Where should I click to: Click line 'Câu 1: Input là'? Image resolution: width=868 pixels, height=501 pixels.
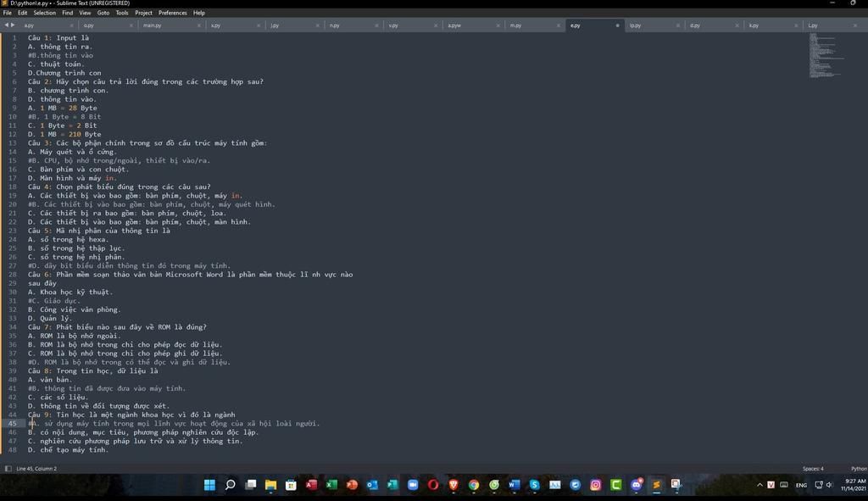pyautogui.click(x=58, y=37)
